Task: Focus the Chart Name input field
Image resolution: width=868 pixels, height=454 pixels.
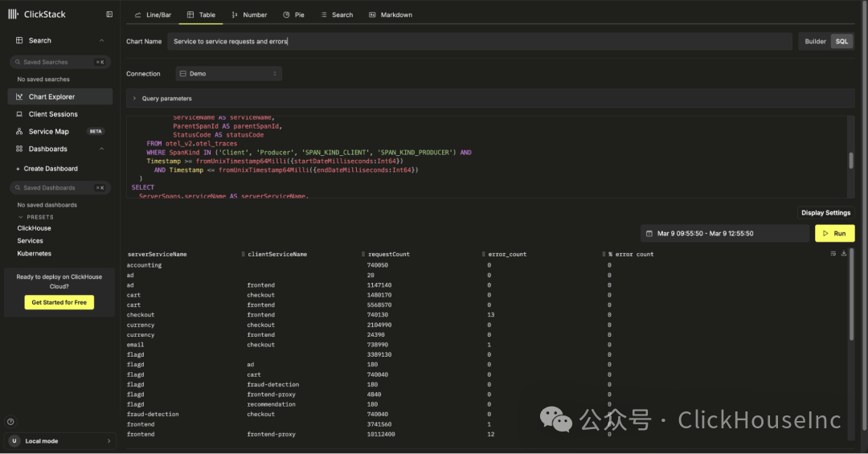Action: pyautogui.click(x=479, y=42)
